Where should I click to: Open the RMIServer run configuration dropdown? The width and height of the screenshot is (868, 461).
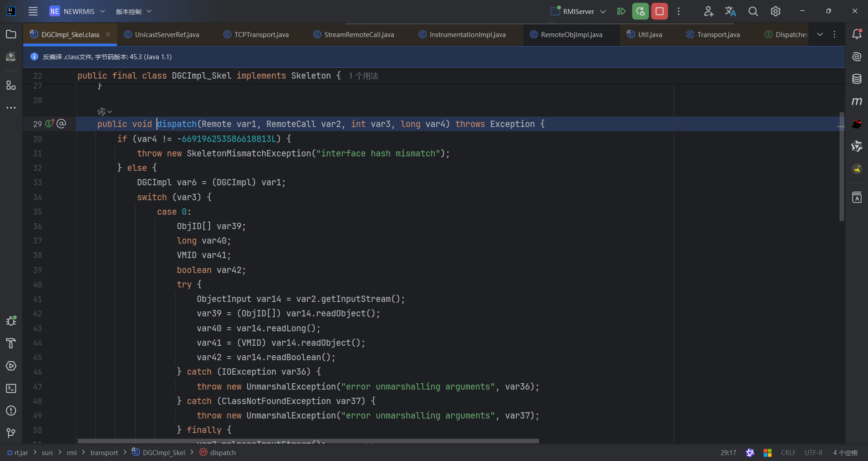tap(578, 11)
